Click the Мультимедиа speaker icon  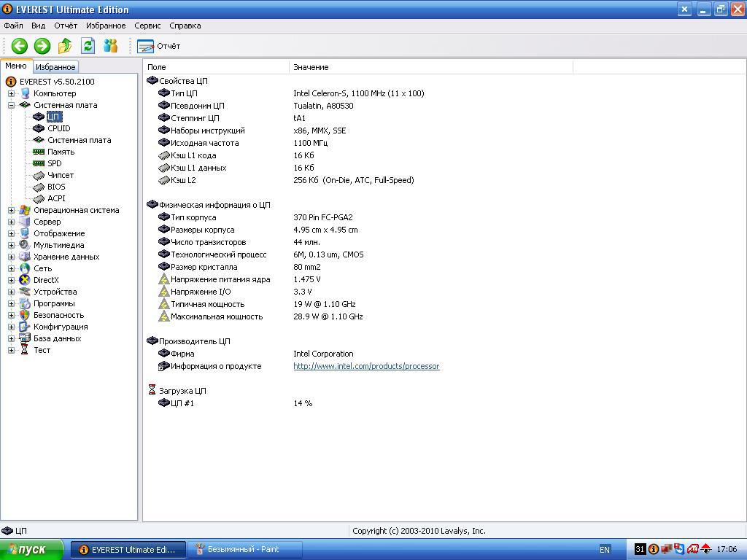pyautogui.click(x=25, y=245)
